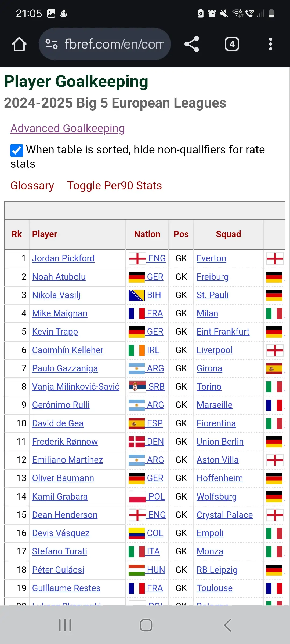Tap Android recent apps button
Image resolution: width=290 pixels, height=644 pixels.
65,625
